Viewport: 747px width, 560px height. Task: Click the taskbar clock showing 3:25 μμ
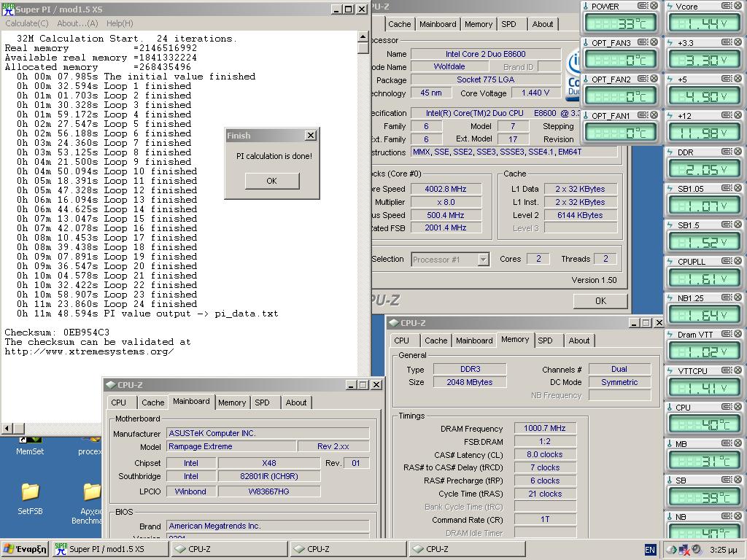(x=724, y=550)
